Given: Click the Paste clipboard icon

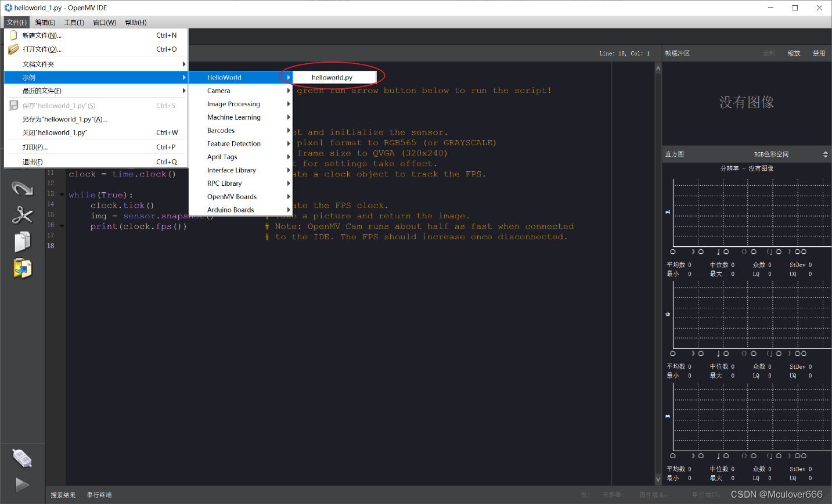Looking at the screenshot, I should coord(23,268).
